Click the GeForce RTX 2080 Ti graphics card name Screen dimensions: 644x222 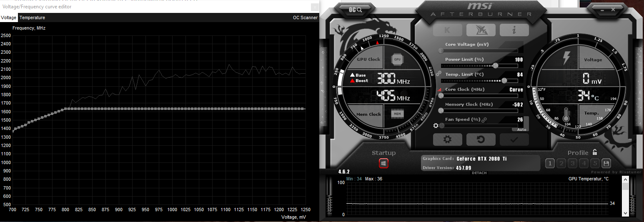coord(481,159)
